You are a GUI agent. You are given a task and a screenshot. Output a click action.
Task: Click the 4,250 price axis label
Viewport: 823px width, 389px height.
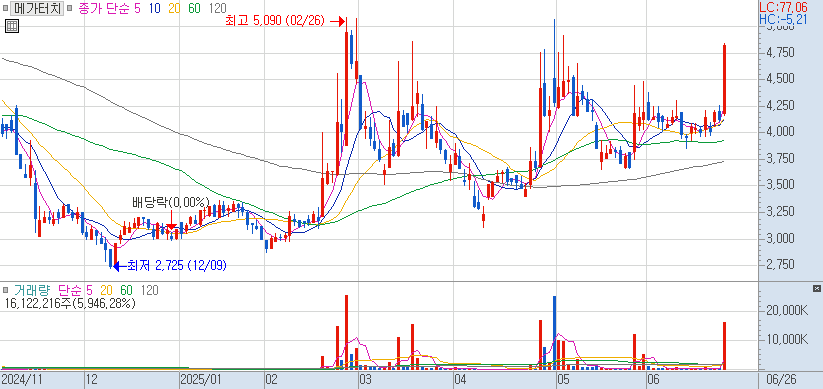pos(779,105)
